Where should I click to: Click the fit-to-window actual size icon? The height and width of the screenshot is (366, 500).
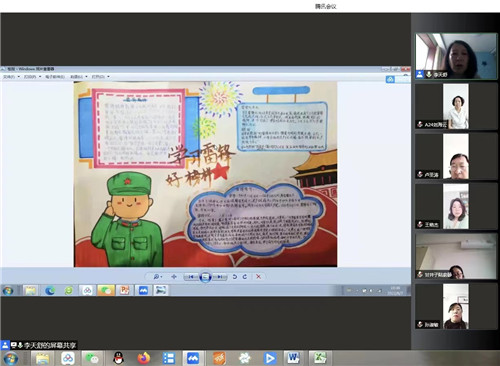point(174,277)
